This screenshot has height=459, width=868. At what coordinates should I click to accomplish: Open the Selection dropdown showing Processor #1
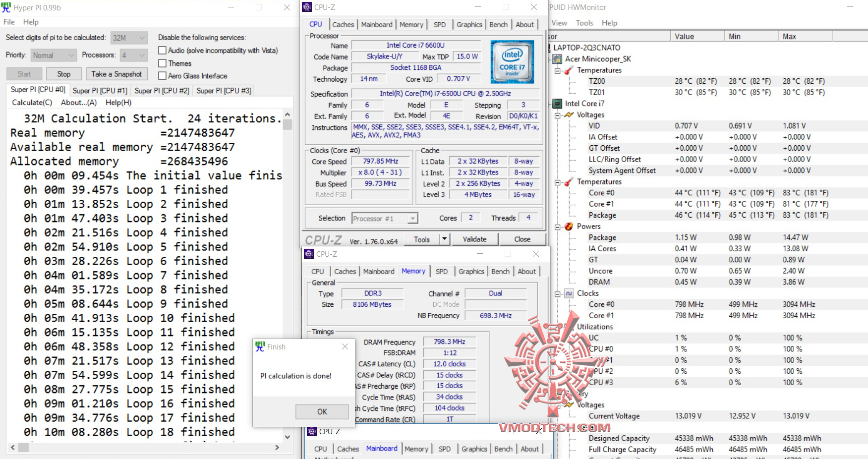(412, 218)
